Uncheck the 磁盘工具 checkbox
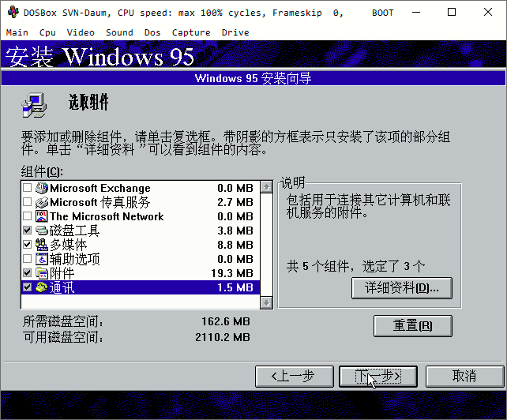 click(27, 231)
